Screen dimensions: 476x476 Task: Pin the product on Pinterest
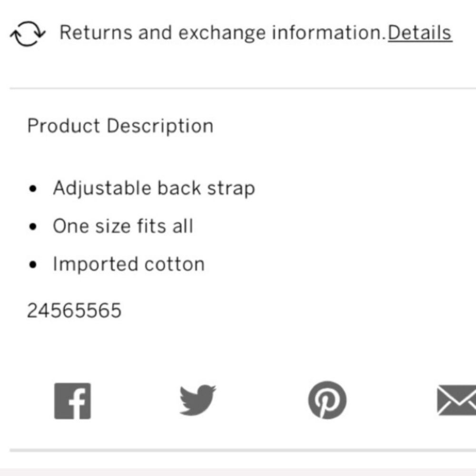327,400
